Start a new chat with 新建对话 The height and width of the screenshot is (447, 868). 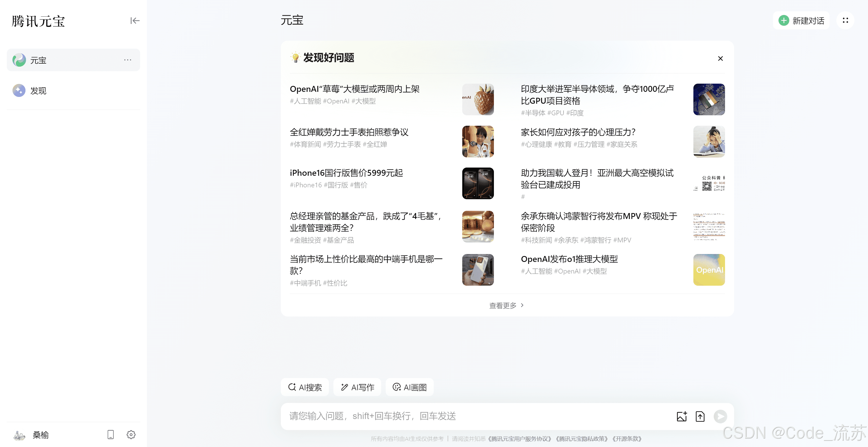[801, 21]
